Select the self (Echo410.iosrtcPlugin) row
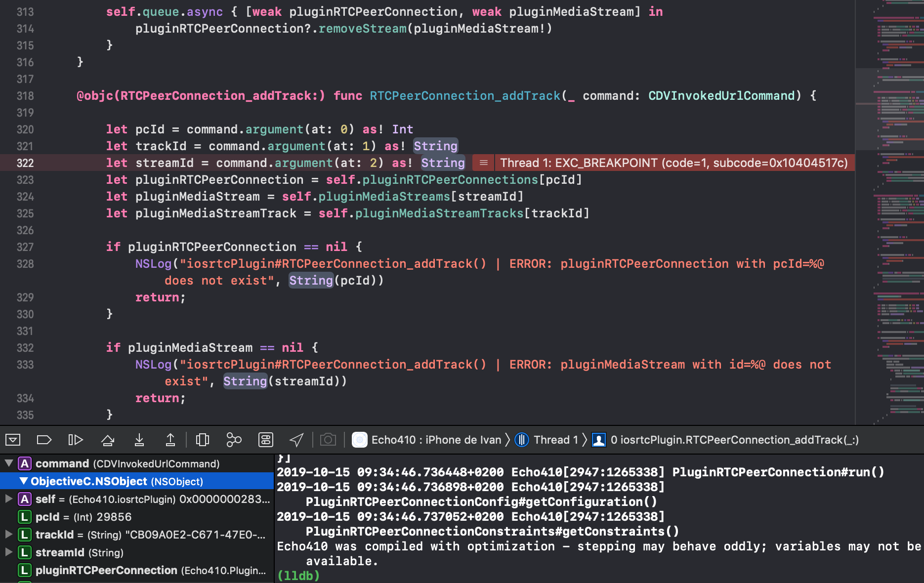Viewport: 924px width, 583px height. [136, 499]
